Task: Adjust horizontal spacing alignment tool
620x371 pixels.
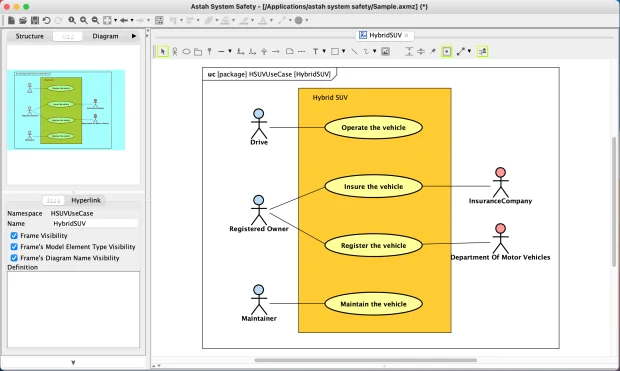Action: tap(421, 51)
